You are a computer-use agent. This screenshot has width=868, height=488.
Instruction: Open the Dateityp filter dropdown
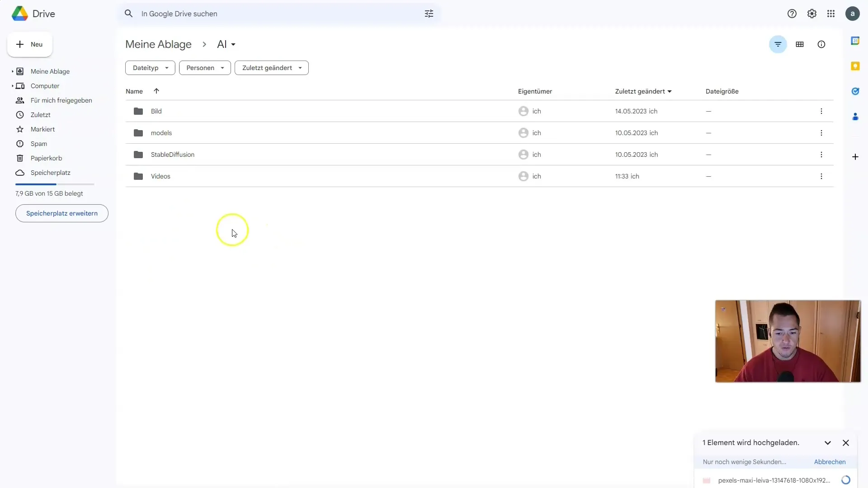tap(150, 68)
